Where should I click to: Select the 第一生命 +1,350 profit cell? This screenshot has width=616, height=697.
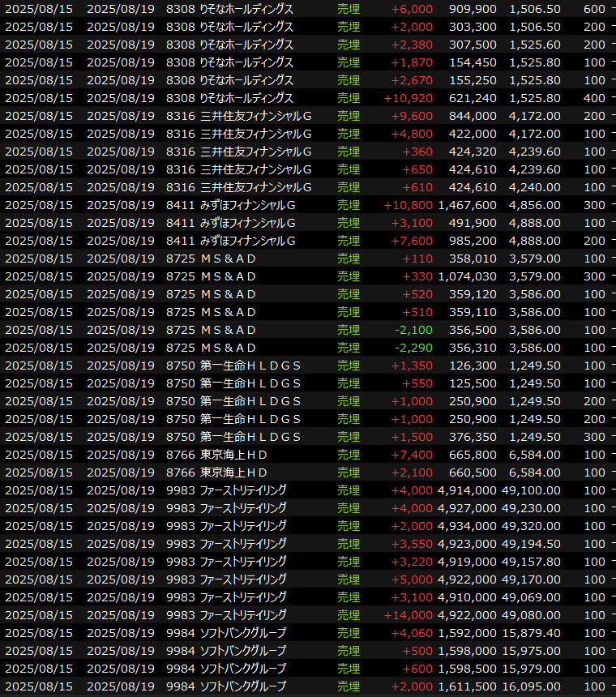coord(412,366)
